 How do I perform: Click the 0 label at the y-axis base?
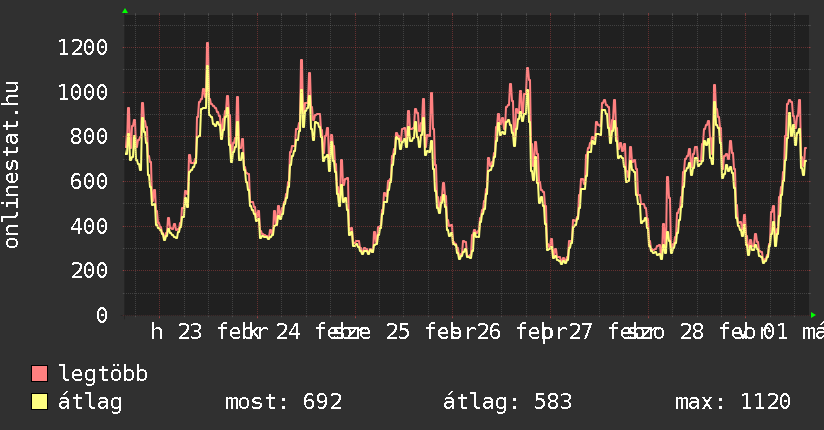tap(101, 315)
